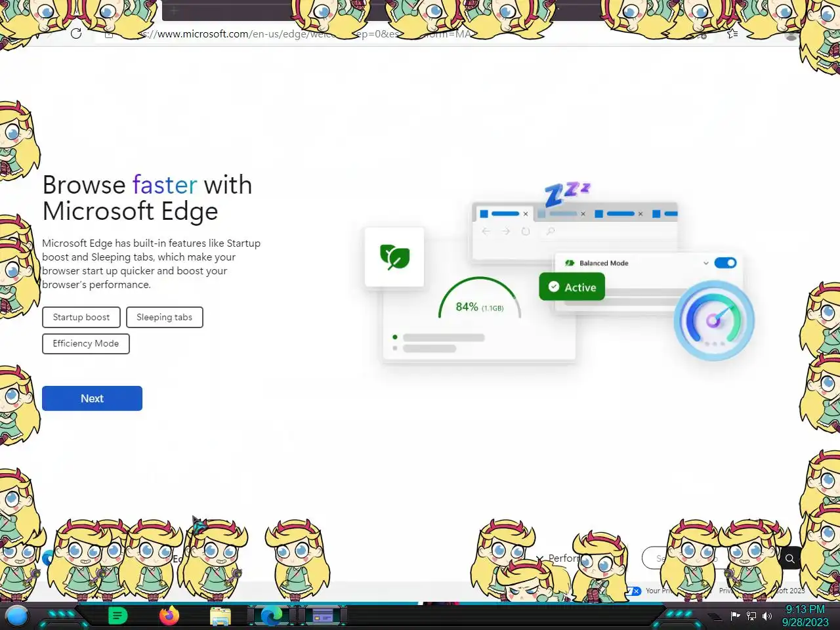The height and width of the screenshot is (630, 840).
Task: Open the network status tray icon
Action: pyautogui.click(x=751, y=616)
